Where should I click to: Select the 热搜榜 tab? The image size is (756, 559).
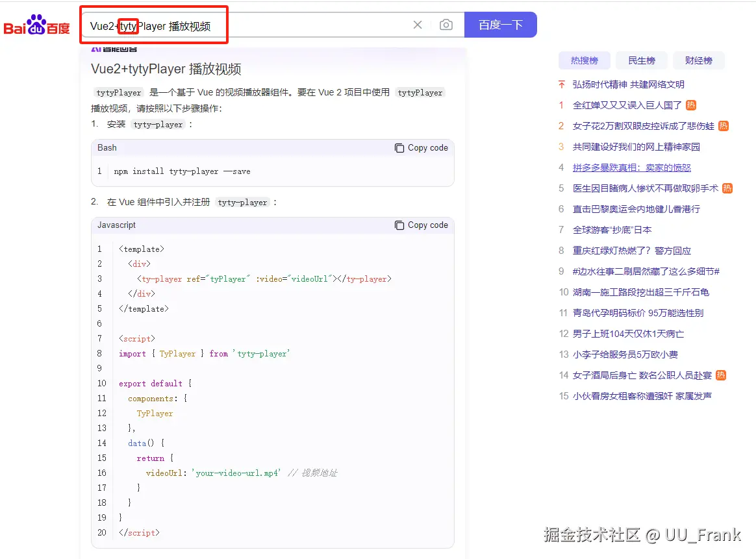coord(585,60)
